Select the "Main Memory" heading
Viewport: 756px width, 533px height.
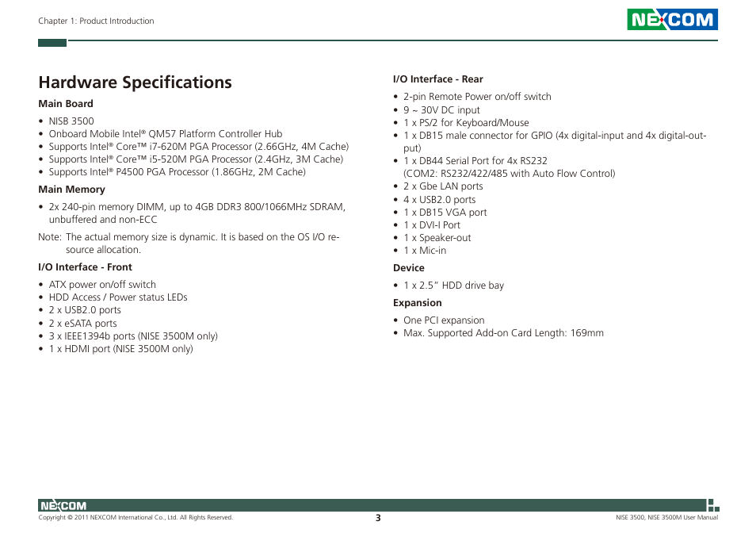point(72,190)
